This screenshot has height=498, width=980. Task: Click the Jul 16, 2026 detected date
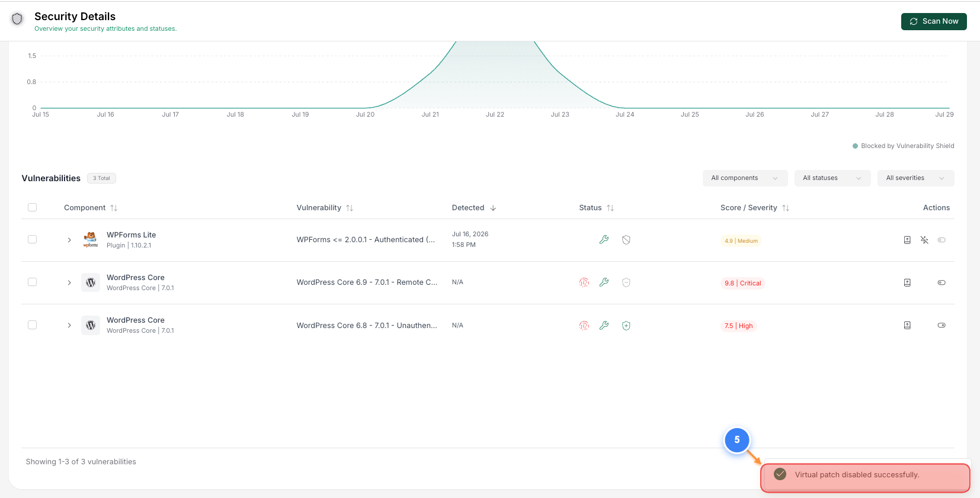coord(470,234)
